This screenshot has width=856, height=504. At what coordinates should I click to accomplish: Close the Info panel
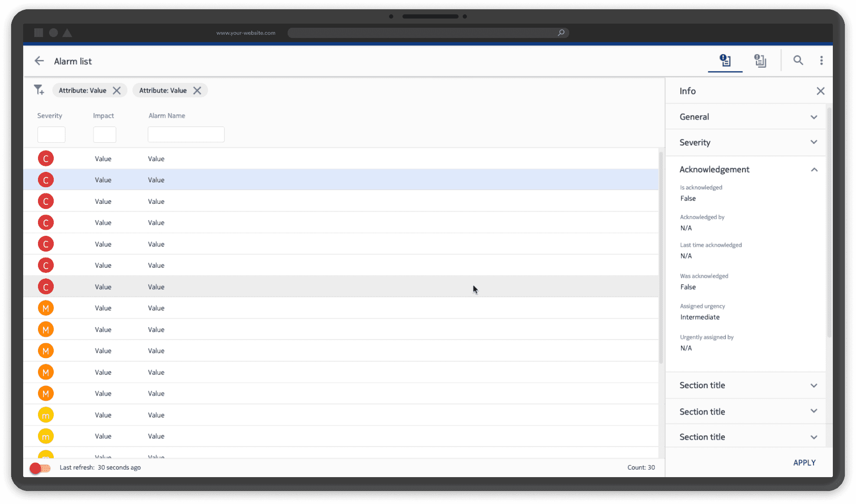pyautogui.click(x=820, y=91)
